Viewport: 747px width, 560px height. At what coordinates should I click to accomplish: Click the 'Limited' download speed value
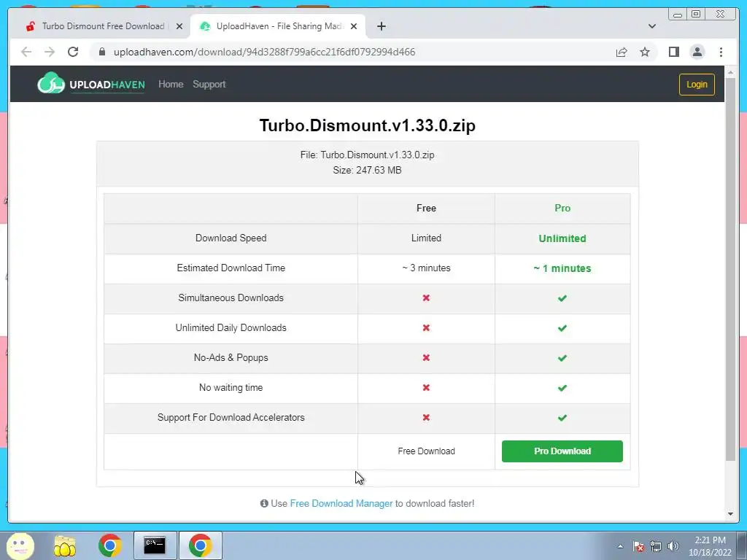click(426, 238)
